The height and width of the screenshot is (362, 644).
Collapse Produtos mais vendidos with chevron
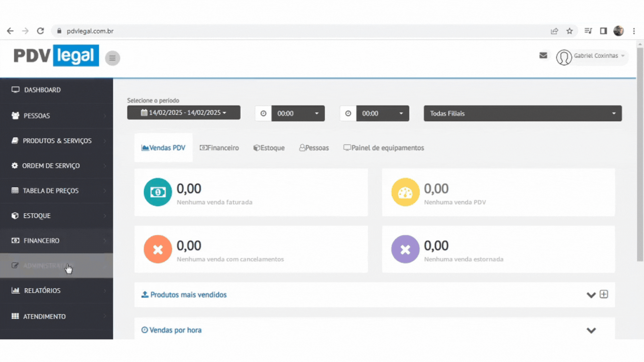coord(591,295)
